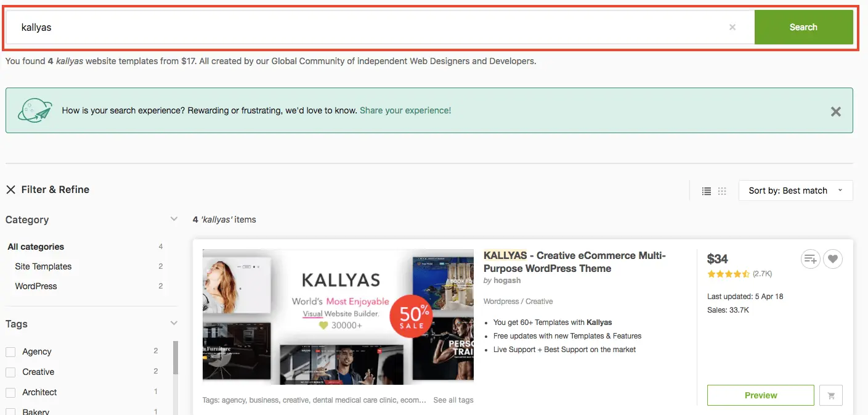Screen dimensions: 868x415
Task: Open the Wordpress category breadcrumb
Action: [x=501, y=302]
